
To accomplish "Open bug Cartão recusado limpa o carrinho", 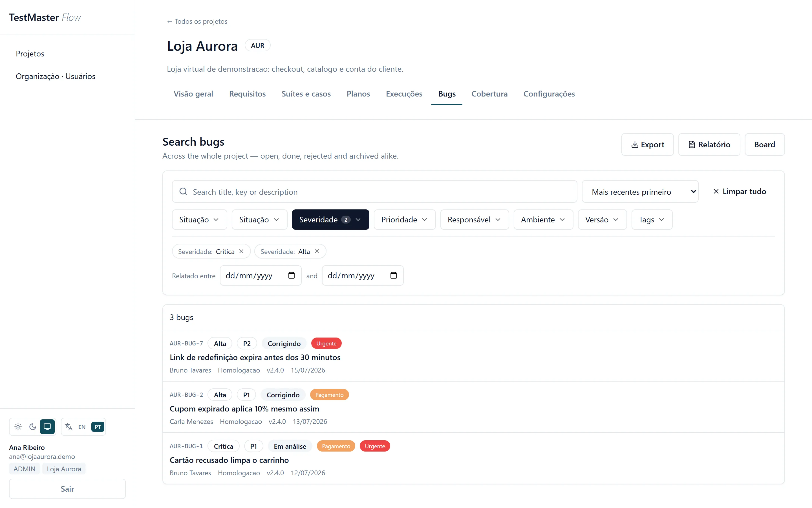I will (229, 460).
